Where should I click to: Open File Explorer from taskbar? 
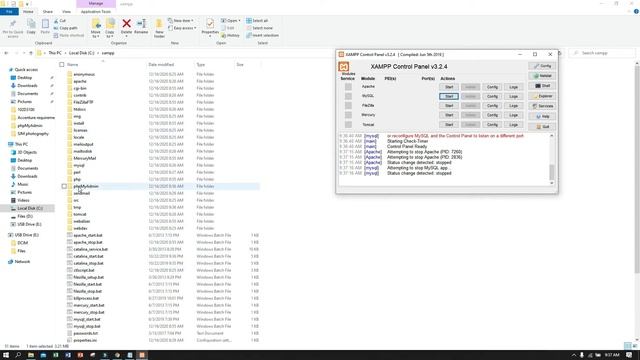pyautogui.click(x=31, y=355)
